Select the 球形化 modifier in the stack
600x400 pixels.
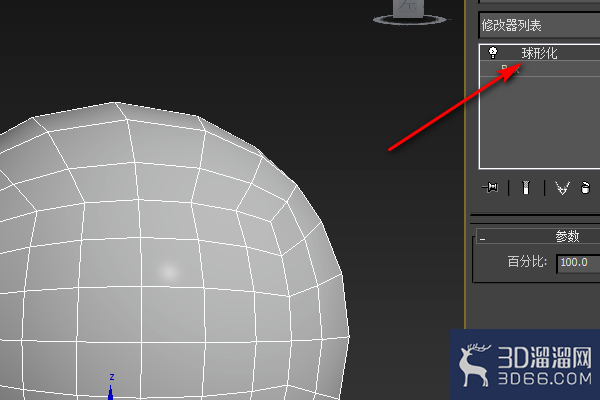(540, 53)
